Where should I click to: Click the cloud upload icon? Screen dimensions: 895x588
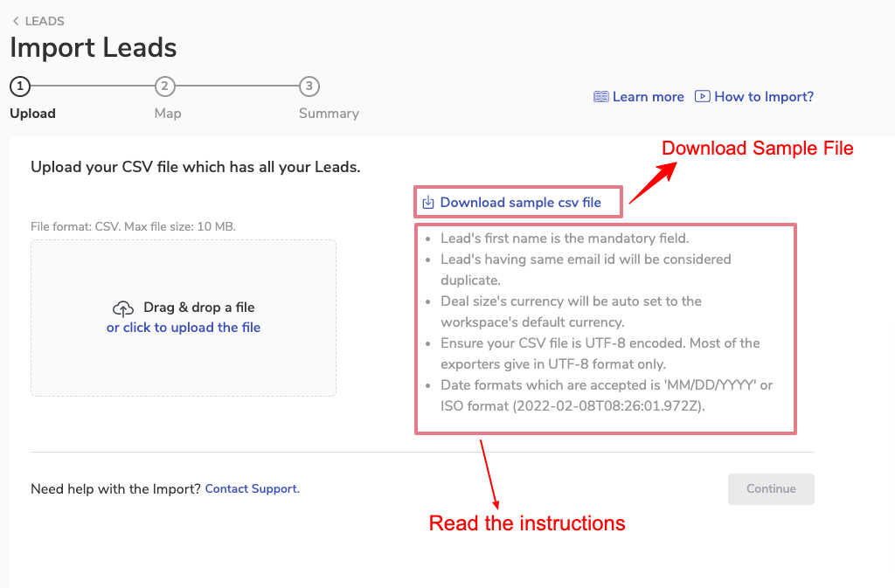(x=123, y=308)
